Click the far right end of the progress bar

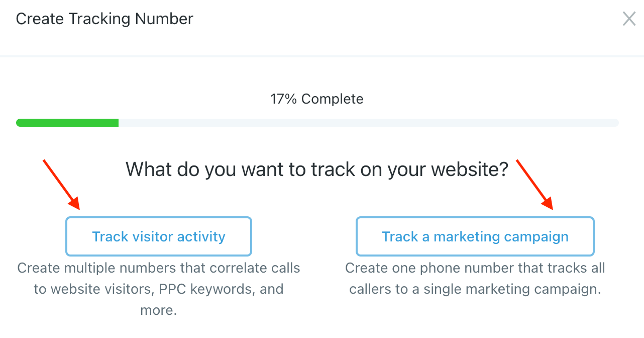615,123
